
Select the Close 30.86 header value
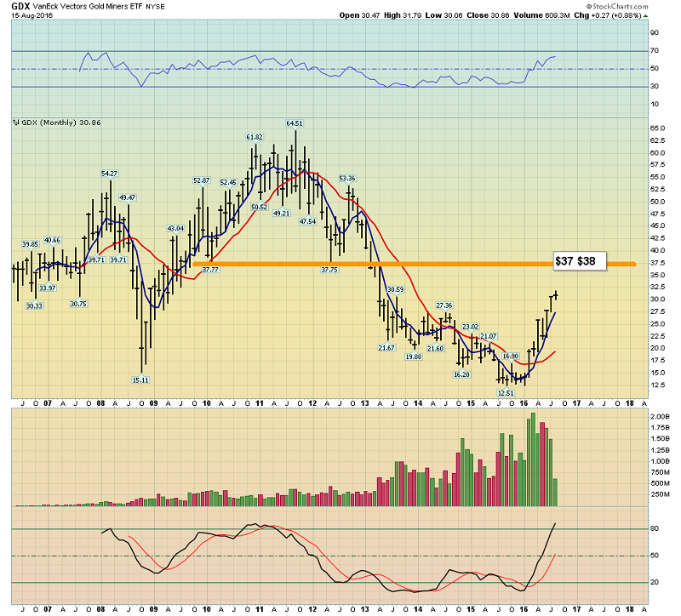pyautogui.click(x=488, y=15)
